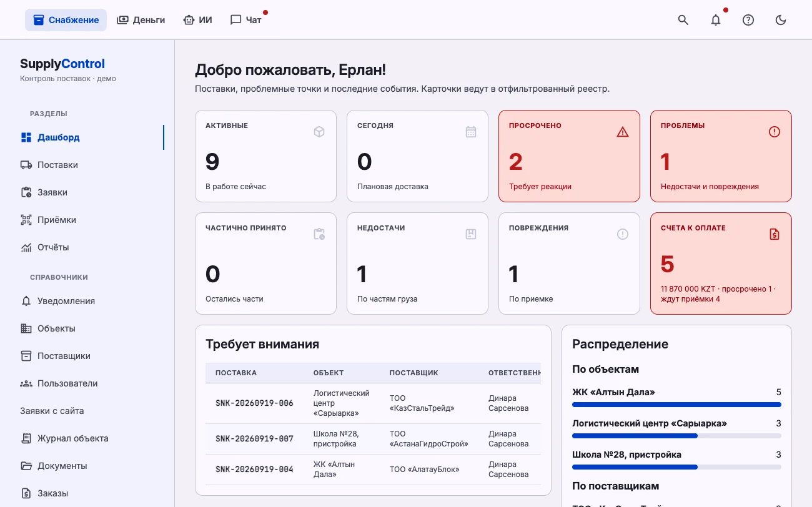Open the Счета к оплате card value 5
This screenshot has width=812, height=507.
(x=668, y=264)
